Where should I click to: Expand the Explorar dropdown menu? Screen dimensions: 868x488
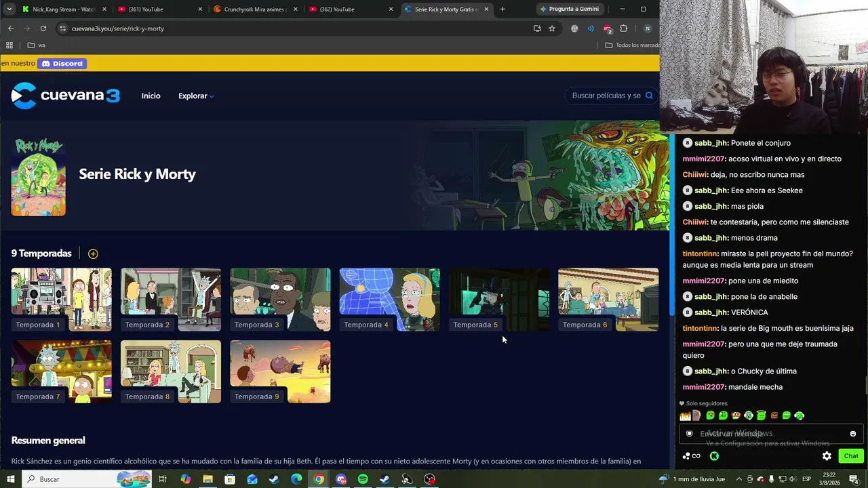(x=196, y=96)
